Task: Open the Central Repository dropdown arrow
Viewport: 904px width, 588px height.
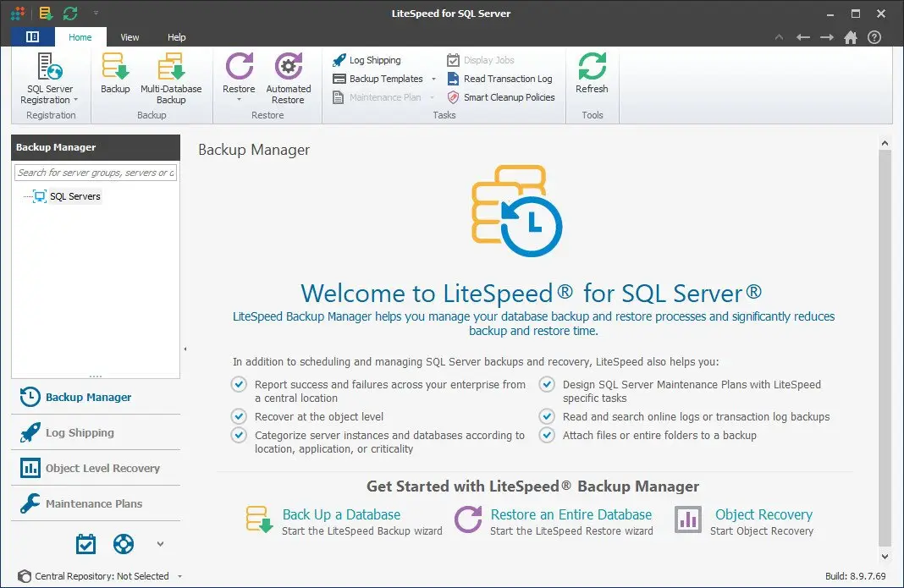Action: tap(180, 576)
